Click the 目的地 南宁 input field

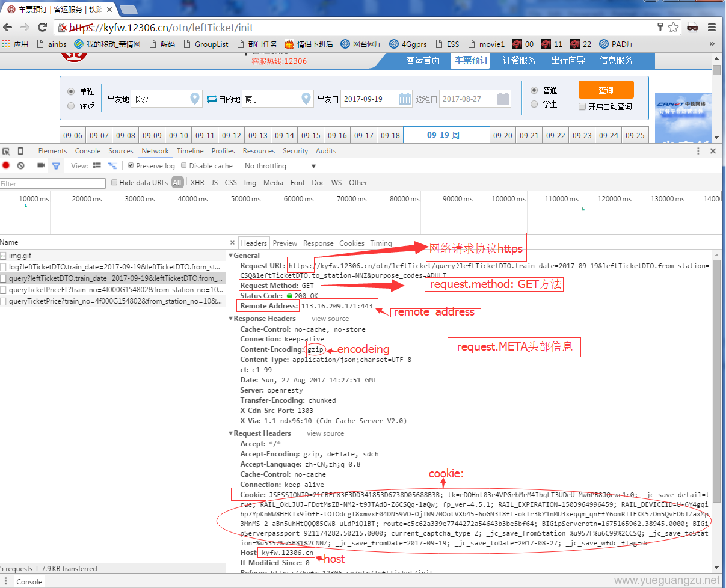click(278, 99)
